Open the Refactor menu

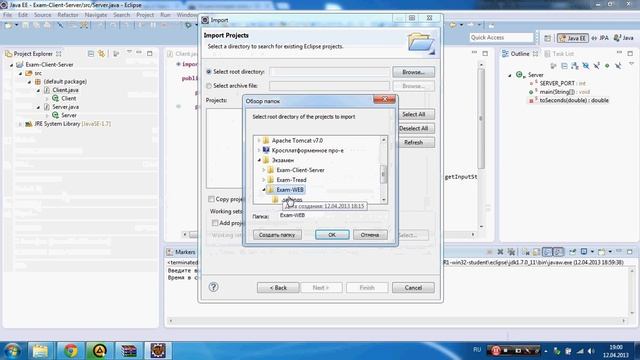coord(68,15)
